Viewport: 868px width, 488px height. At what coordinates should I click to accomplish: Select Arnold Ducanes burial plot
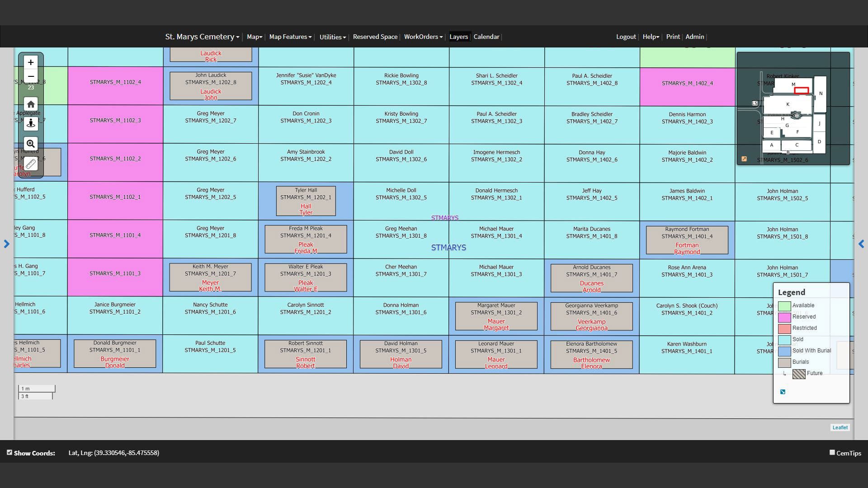point(592,278)
